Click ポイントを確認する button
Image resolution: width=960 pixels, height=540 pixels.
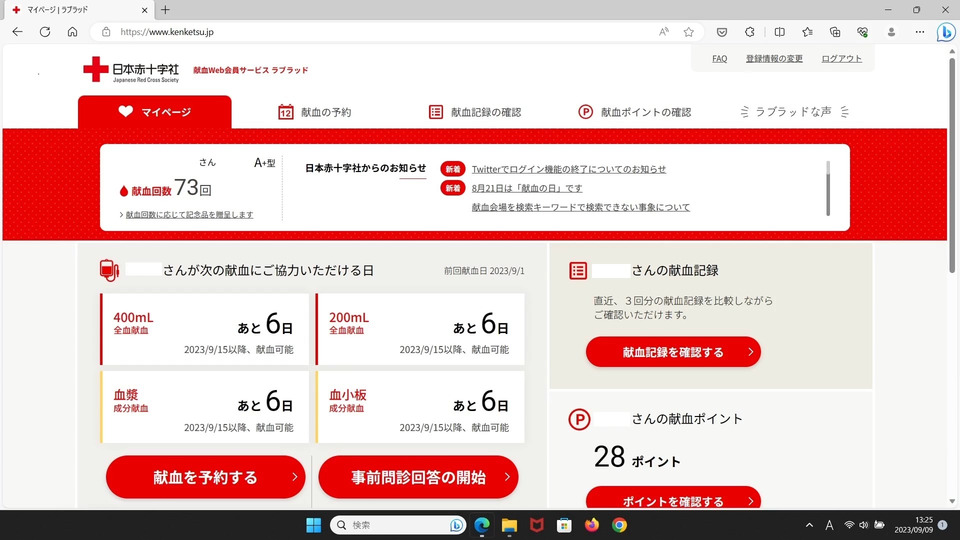coord(673,498)
